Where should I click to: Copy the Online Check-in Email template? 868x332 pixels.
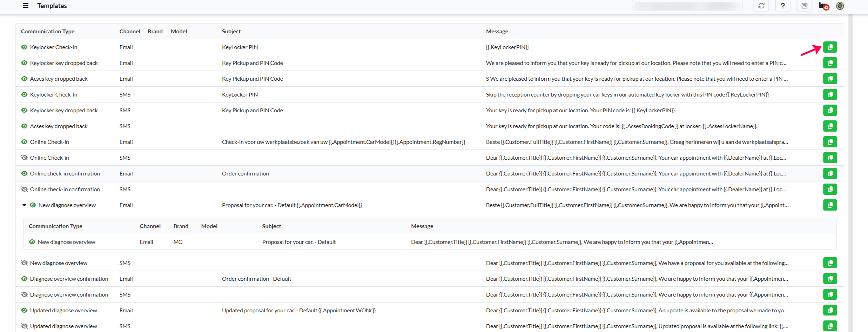point(830,142)
